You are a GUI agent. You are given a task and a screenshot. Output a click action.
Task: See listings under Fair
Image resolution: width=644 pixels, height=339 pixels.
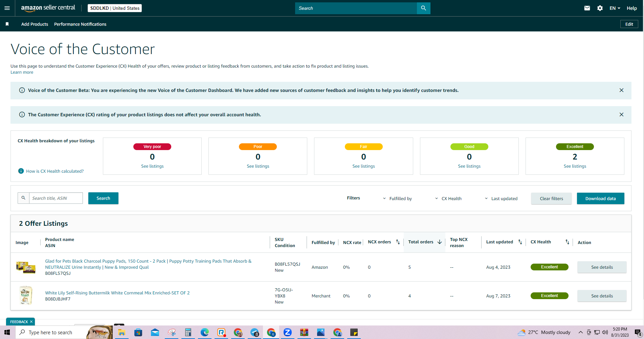(363, 166)
